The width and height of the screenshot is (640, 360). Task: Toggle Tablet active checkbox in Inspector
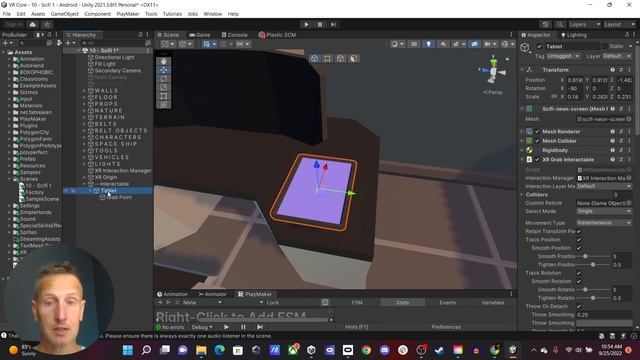(539, 46)
